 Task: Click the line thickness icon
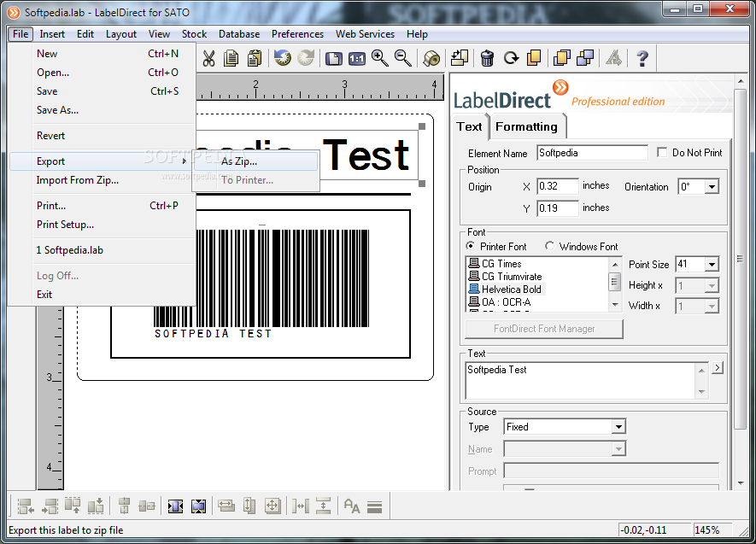coord(375,507)
